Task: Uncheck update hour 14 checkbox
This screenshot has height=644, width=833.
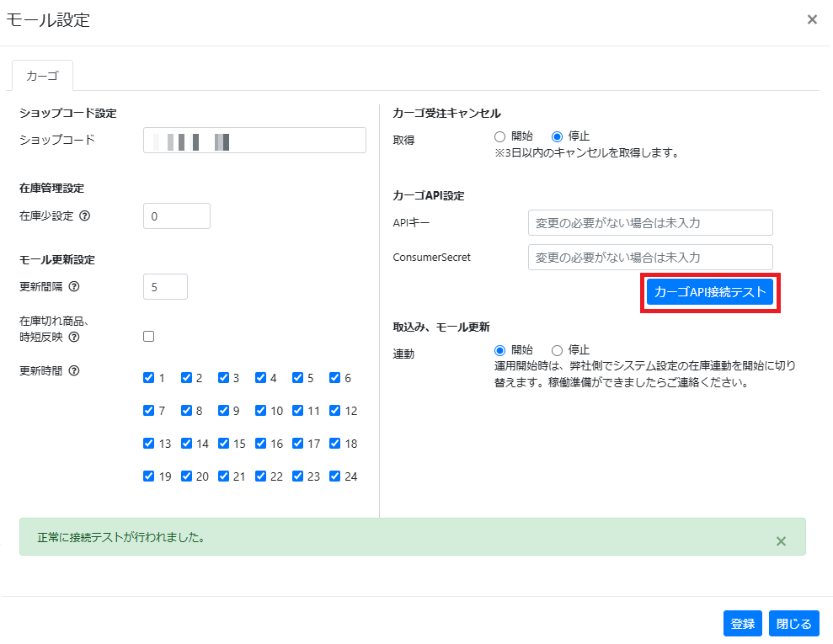Action: pos(186,444)
